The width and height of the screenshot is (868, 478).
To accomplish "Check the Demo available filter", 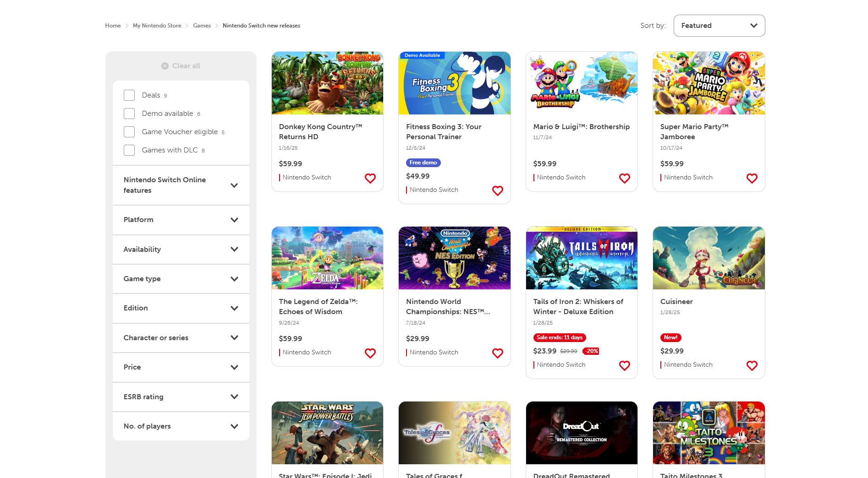I will click(x=129, y=113).
